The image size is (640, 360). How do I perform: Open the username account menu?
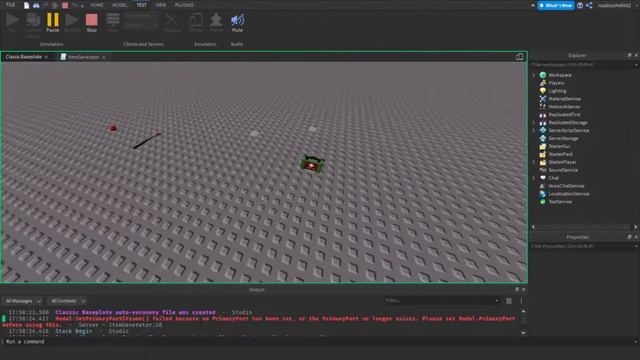click(614, 5)
